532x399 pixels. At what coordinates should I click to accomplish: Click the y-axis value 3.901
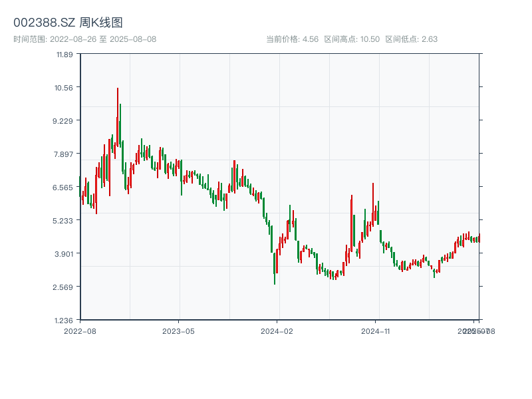[x=63, y=254]
